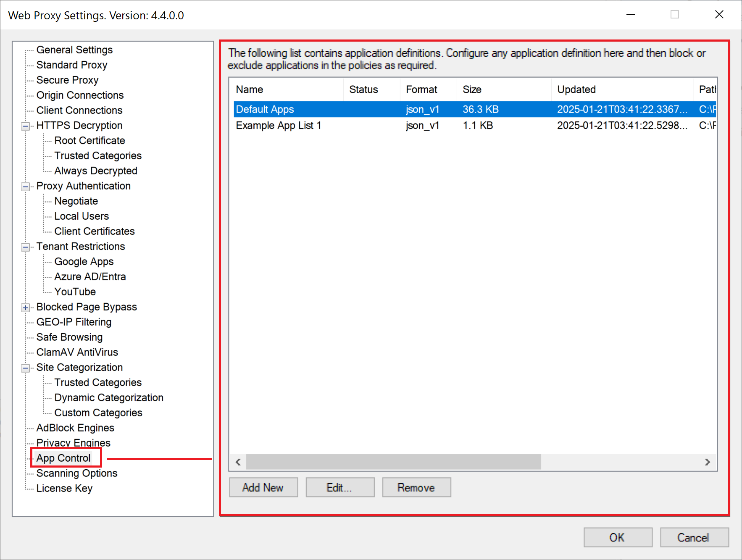This screenshot has height=560, width=742.
Task: Dismiss dialog with Cancel button
Action: pyautogui.click(x=694, y=537)
